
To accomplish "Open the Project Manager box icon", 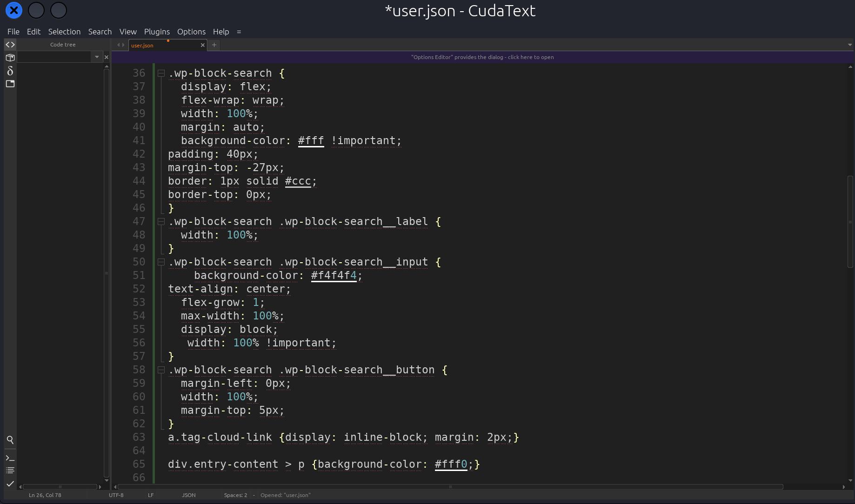I will (x=10, y=58).
